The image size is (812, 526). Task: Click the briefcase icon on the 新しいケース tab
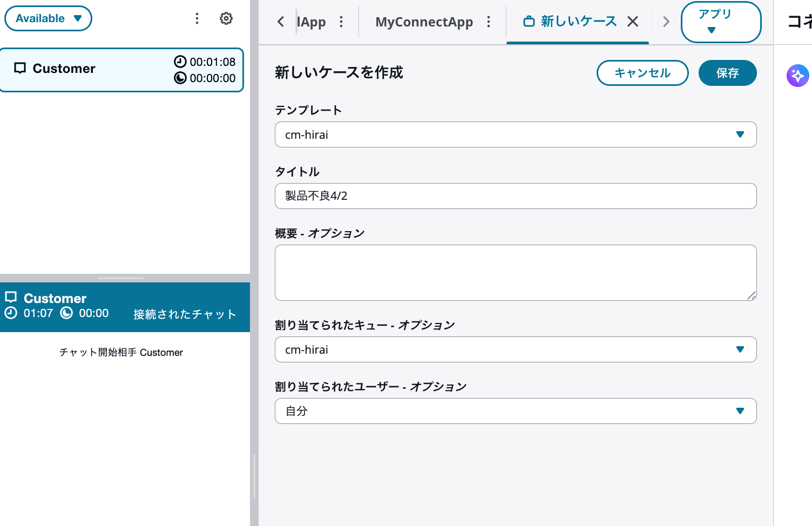click(x=526, y=21)
